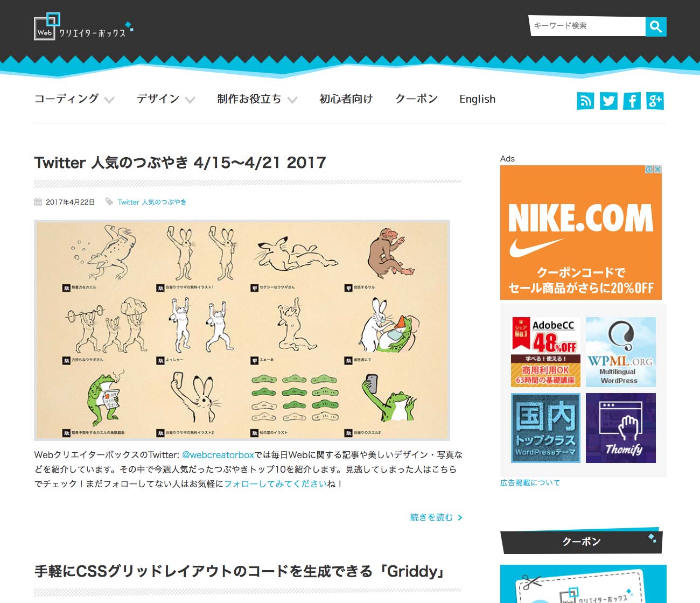The image size is (700, 603).
Task: Click the ad info icon on Nike banner
Action: point(649,169)
